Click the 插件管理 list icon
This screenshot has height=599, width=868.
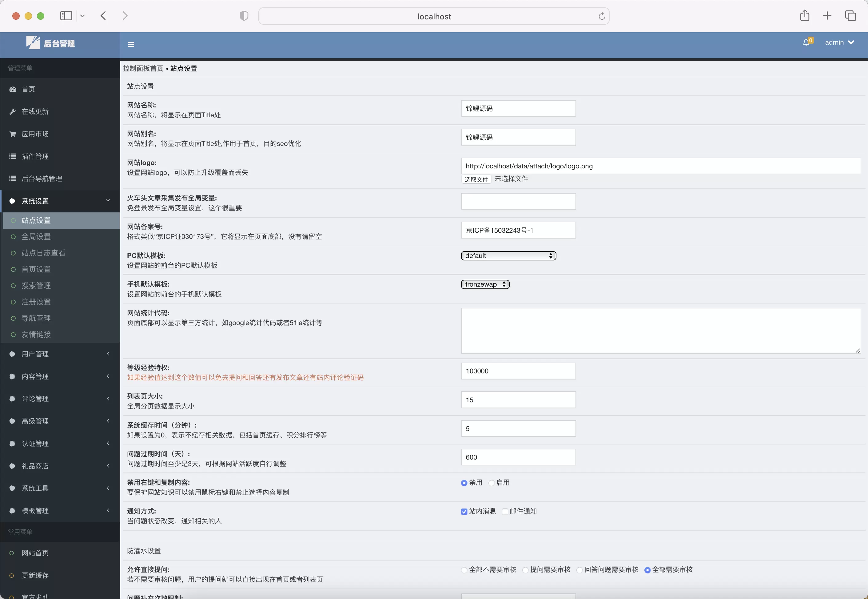pos(13,156)
